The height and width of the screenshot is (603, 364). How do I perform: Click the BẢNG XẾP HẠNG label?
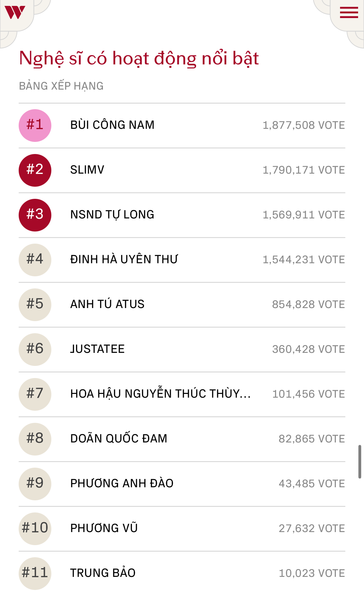point(61,86)
